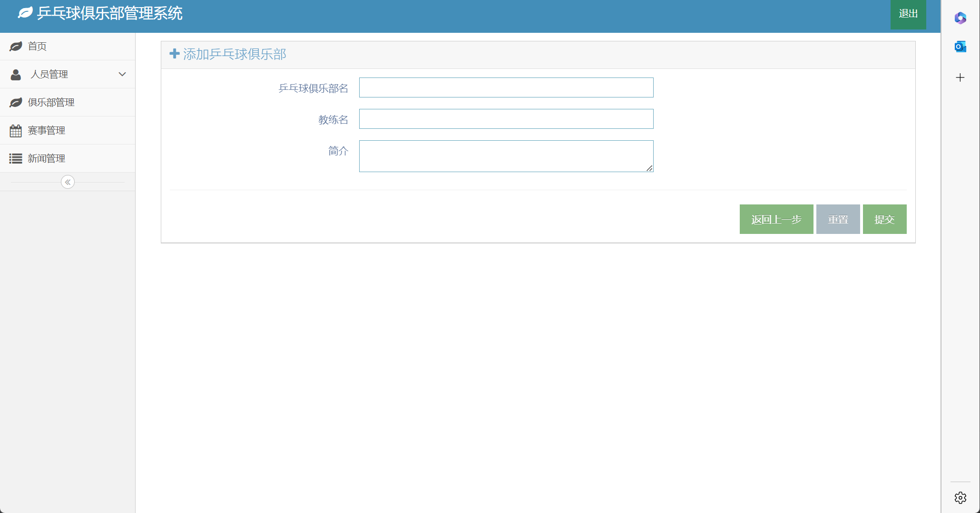Click the plus icon before 添加乒乓球俱乐部
The height and width of the screenshot is (513, 980).
click(174, 54)
